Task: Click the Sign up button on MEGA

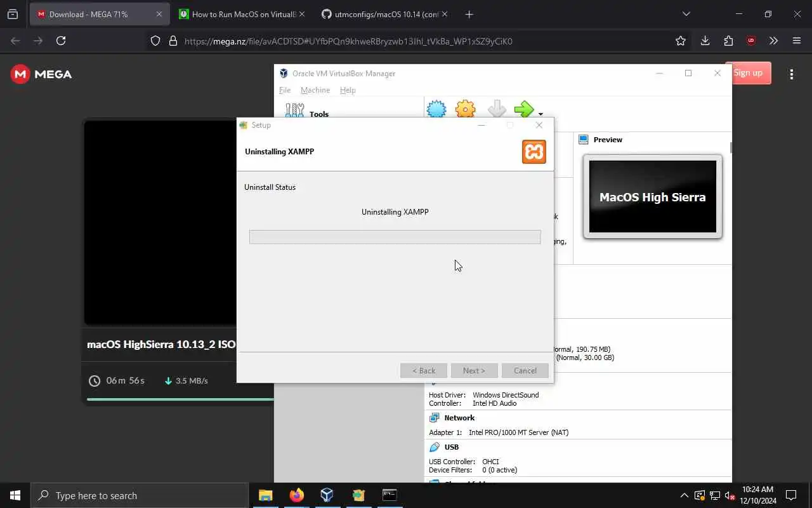Action: coord(748,72)
